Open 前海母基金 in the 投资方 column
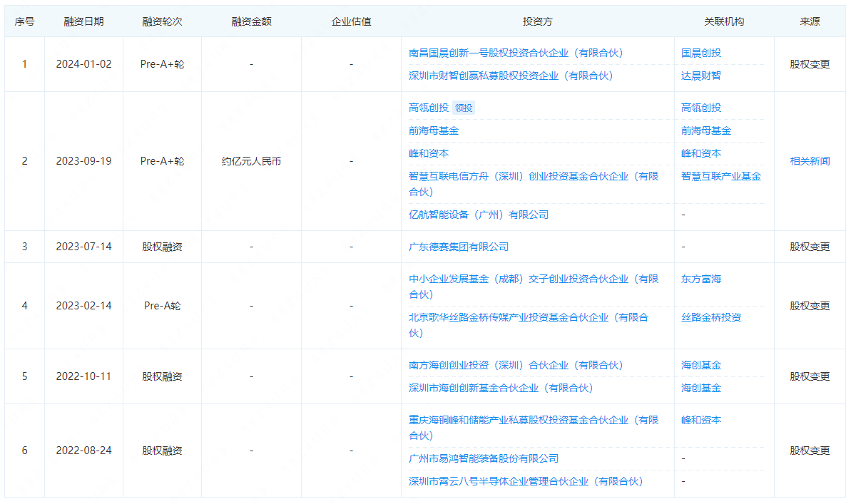The width and height of the screenshot is (851, 504). [x=434, y=130]
